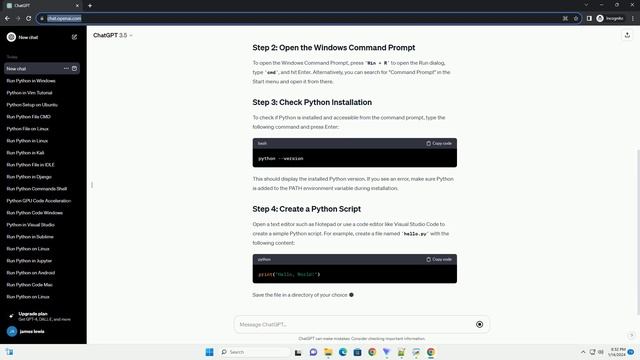This screenshot has width=640, height=360.
Task: Click the browser back arrow
Action: click(x=7, y=18)
